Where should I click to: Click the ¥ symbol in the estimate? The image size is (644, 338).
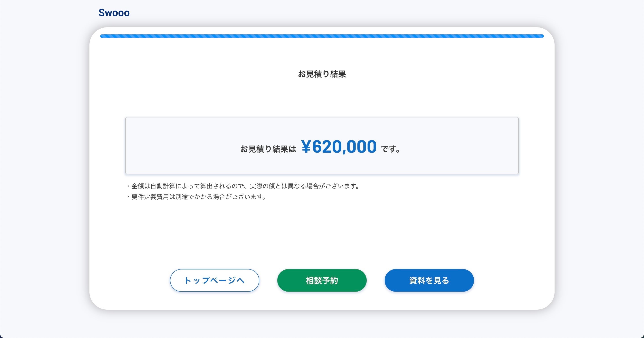tap(306, 146)
